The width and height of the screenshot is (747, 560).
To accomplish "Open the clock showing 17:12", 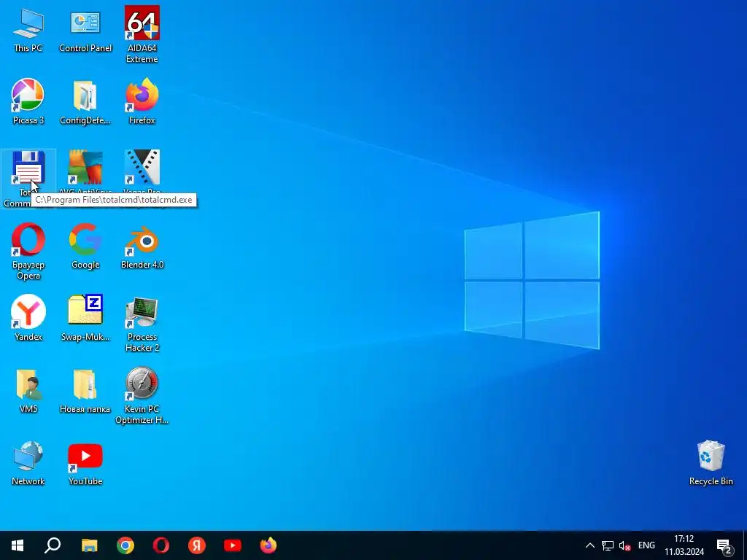I will point(684,545).
